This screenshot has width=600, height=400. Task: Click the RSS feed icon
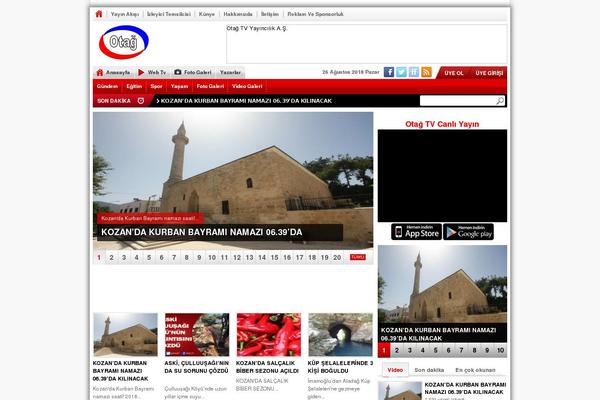pyautogui.click(x=427, y=73)
